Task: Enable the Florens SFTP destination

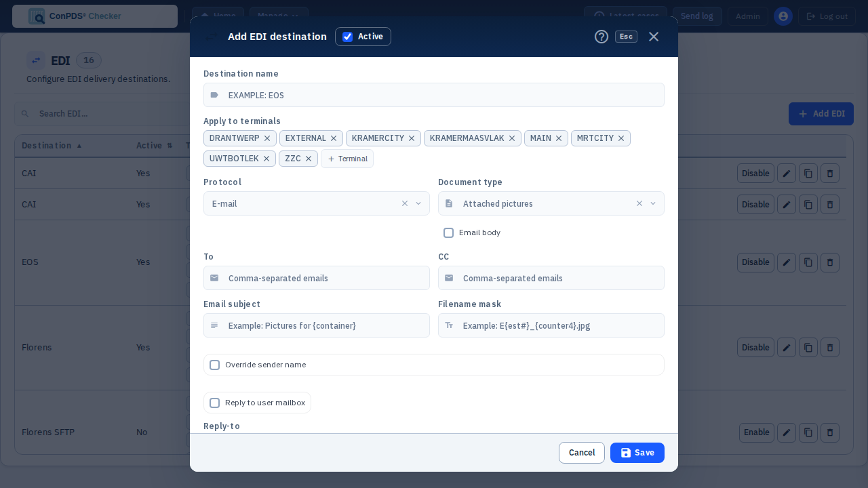Action: click(757, 432)
